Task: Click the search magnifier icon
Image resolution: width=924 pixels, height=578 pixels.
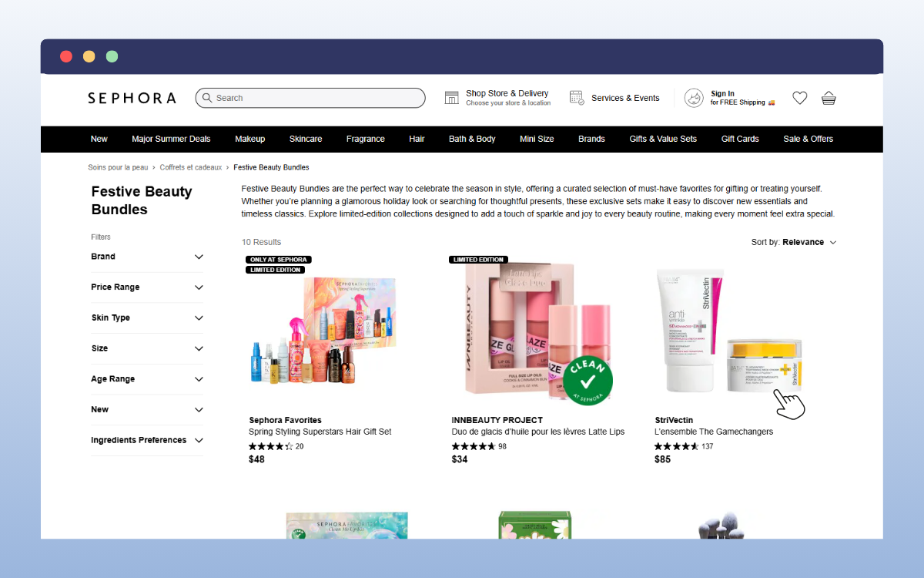Action: (x=207, y=98)
